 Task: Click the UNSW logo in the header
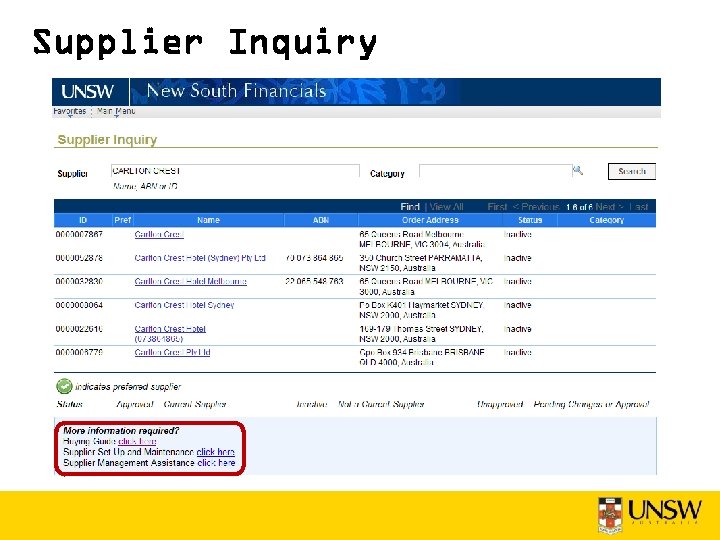tap(87, 91)
